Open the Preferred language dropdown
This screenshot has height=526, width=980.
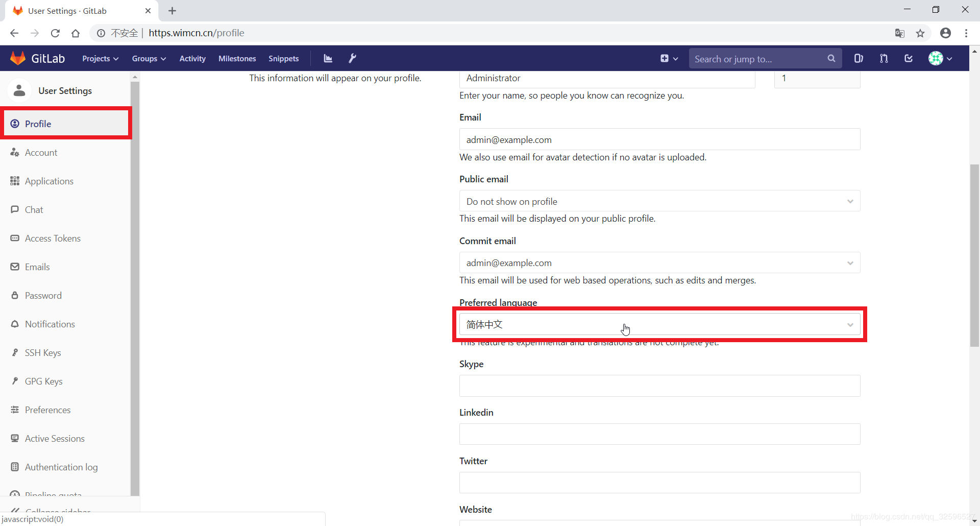(x=659, y=325)
